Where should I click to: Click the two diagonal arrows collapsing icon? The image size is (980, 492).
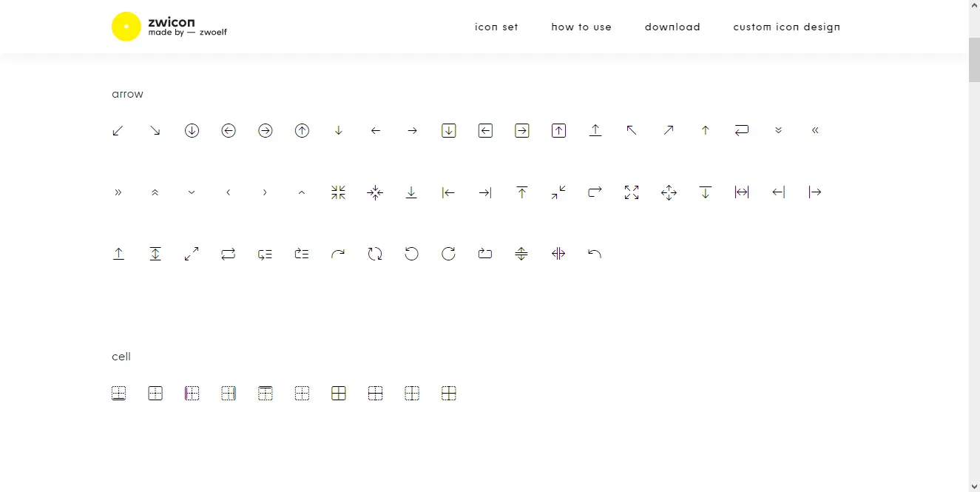click(558, 192)
